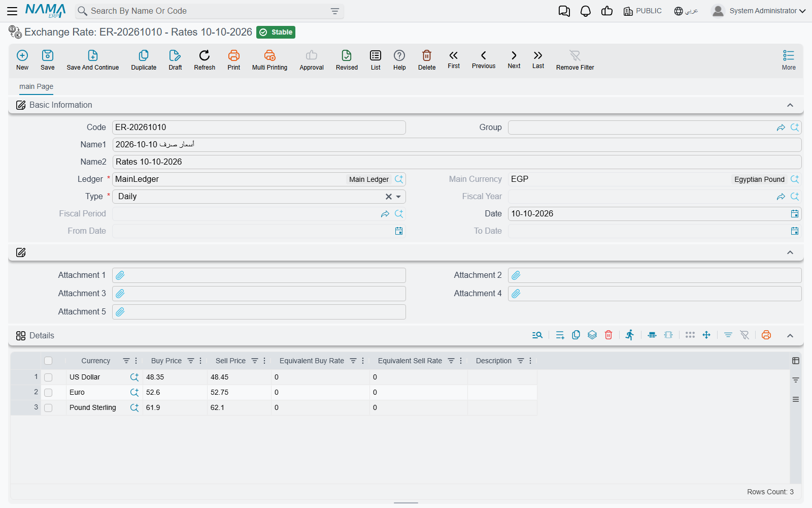812x508 pixels.
Task: Open the Date calendar picker
Action: click(x=795, y=214)
